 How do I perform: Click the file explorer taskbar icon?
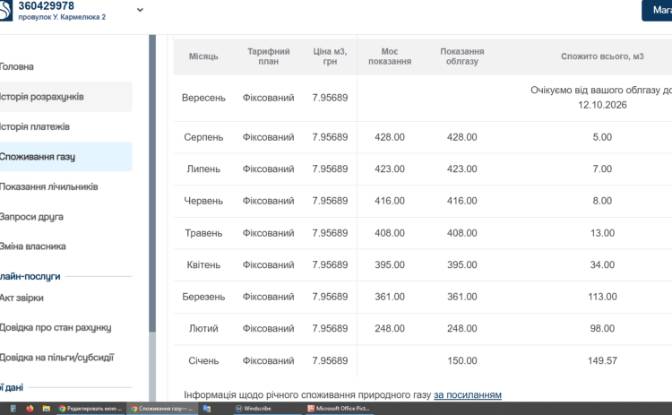(46, 409)
